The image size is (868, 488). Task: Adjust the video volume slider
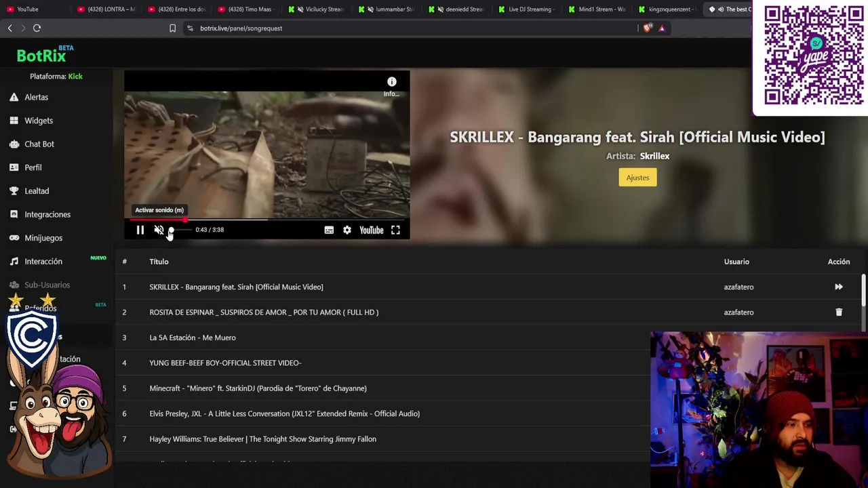(180, 230)
